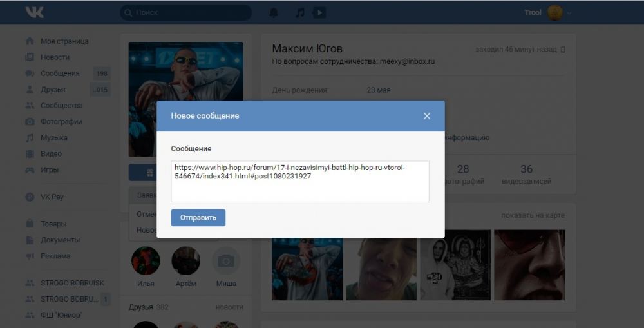
Task: Click показать на карте link
Action: pyautogui.click(x=533, y=215)
